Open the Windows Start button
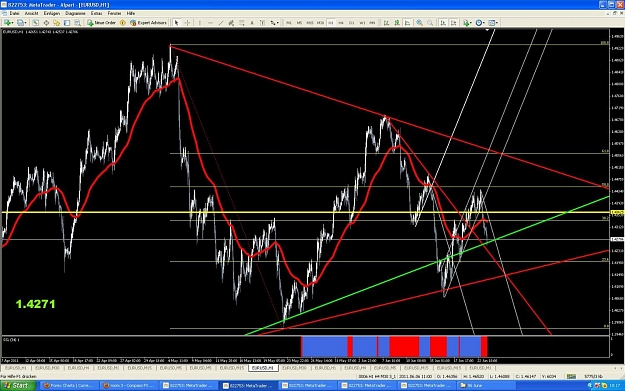Viewport: 625px width, 391px height. [18, 385]
